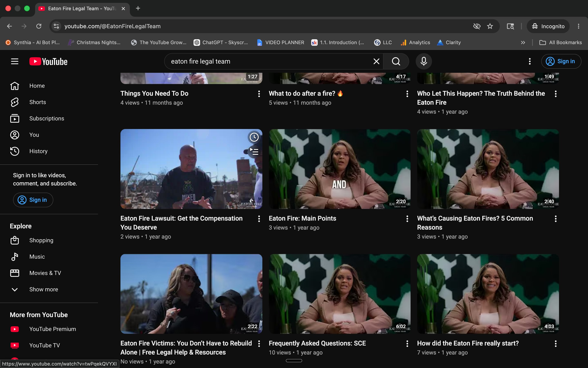This screenshot has width=588, height=368.
Task: Open the Christmas Nights bookmark
Action: 94,43
